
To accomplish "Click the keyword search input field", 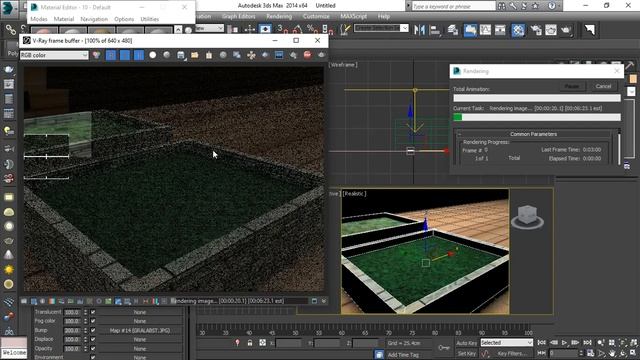I will tap(453, 6).
